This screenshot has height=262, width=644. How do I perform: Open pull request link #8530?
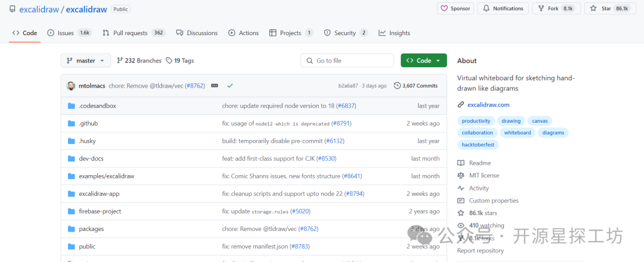(327, 158)
